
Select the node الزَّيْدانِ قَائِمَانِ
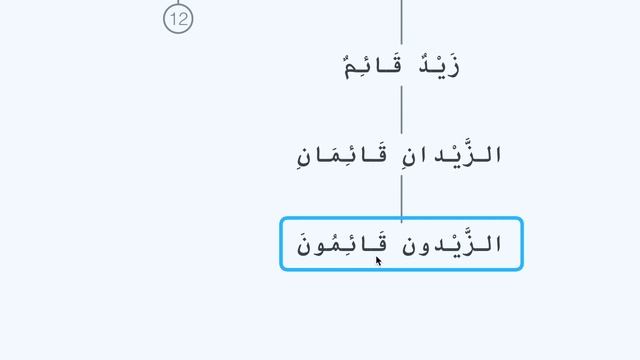(x=399, y=154)
